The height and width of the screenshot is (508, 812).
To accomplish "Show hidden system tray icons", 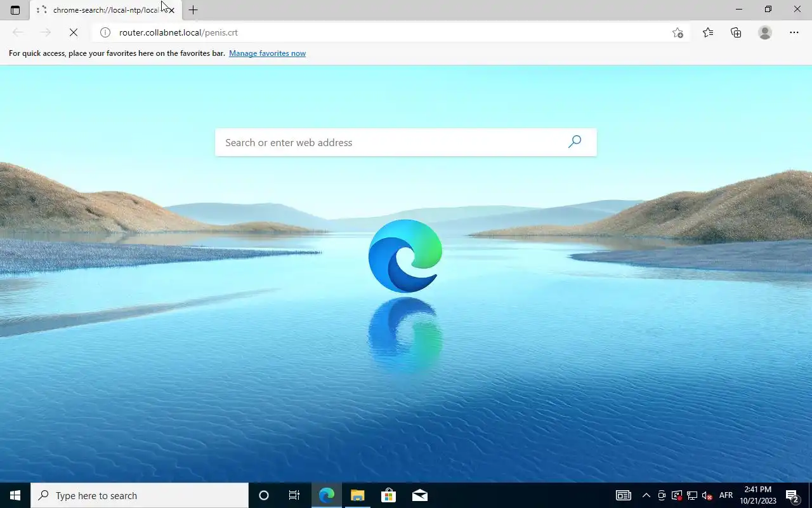I will point(646,495).
